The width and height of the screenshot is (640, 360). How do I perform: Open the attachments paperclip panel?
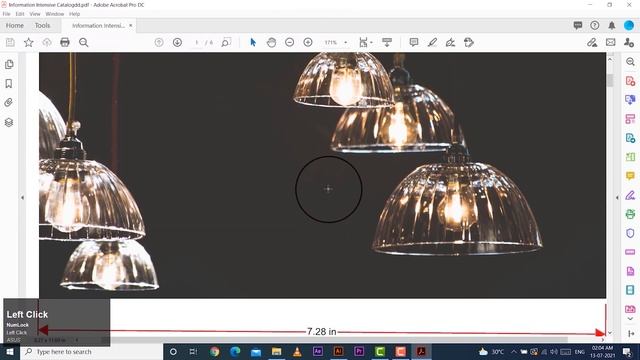pos(9,102)
